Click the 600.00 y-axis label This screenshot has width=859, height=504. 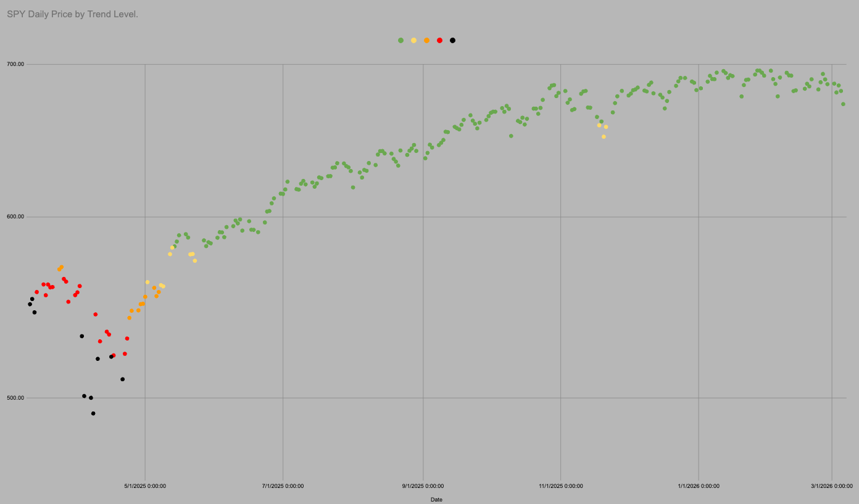(15, 217)
